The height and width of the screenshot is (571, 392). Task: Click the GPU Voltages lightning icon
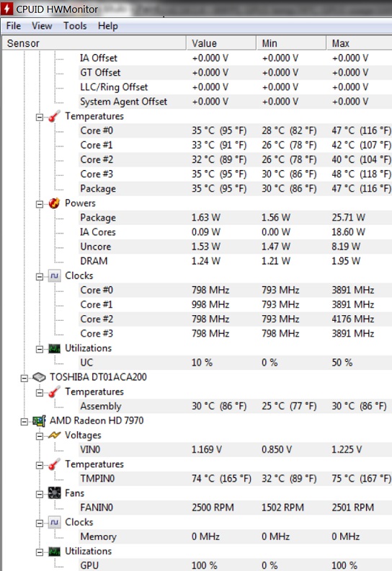pos(54,435)
